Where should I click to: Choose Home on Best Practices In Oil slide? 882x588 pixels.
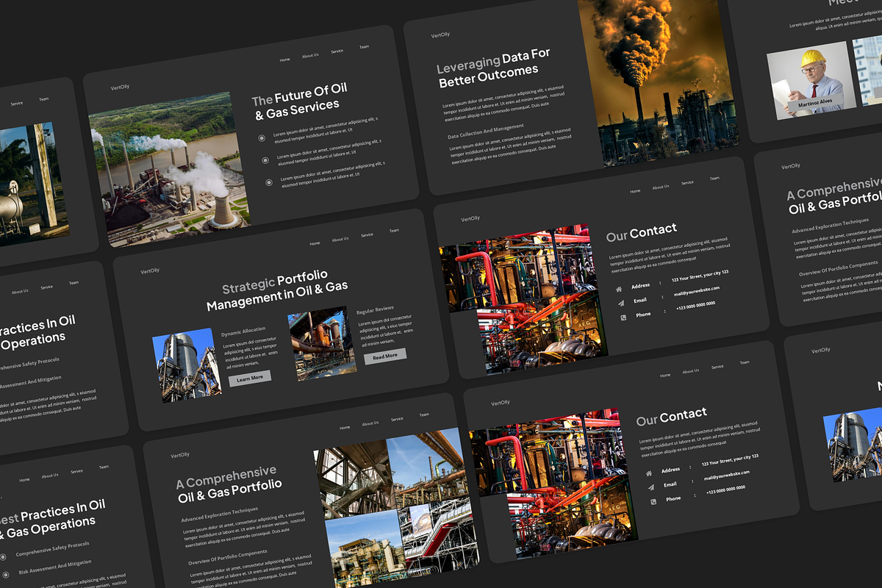tap(24, 480)
